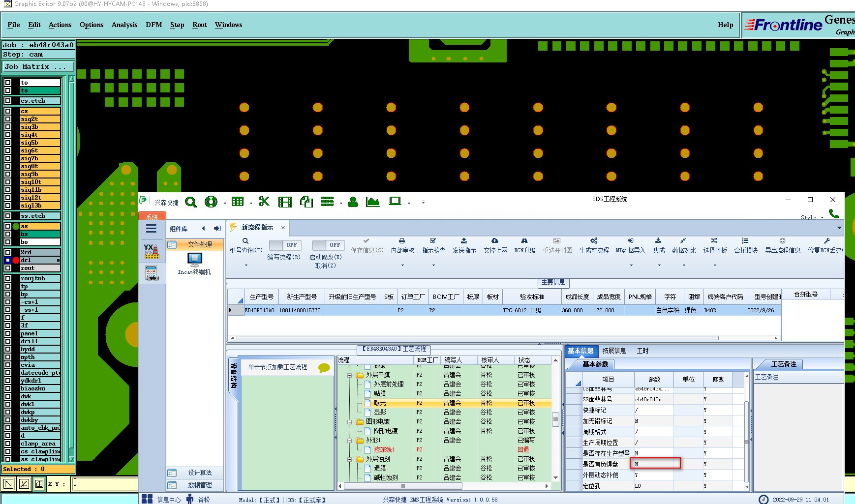Toggle the checkbox for layer sig2t

click(x=8, y=119)
